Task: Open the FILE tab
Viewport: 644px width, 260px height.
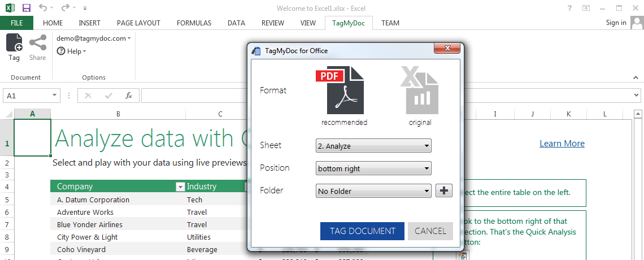Action: pos(17,23)
